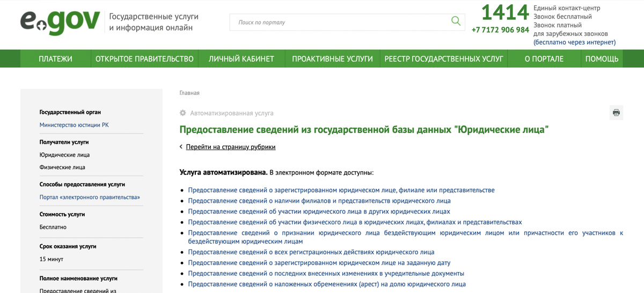The image size is (644, 293).
Task: Open ПРОАКТИВНЫЕ УСЛУГИ menu item
Action: click(x=332, y=59)
